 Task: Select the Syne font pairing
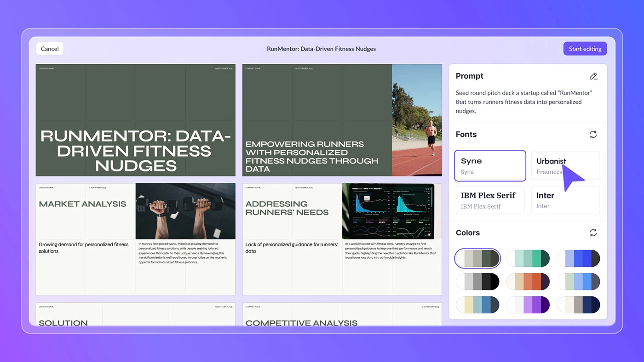tap(490, 166)
